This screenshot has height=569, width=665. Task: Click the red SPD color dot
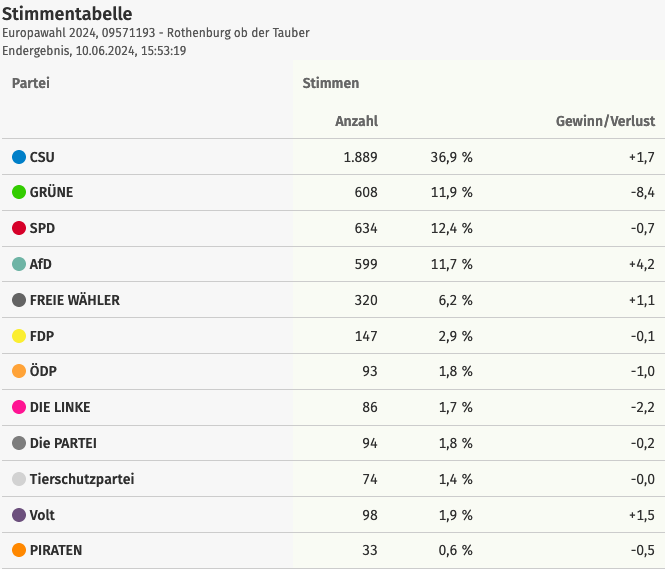click(x=18, y=228)
